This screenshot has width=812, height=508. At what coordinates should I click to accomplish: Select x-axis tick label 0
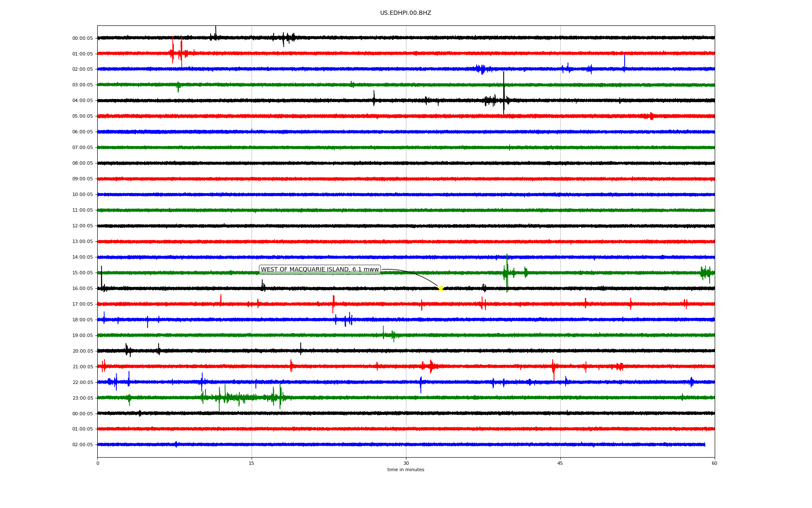point(98,463)
